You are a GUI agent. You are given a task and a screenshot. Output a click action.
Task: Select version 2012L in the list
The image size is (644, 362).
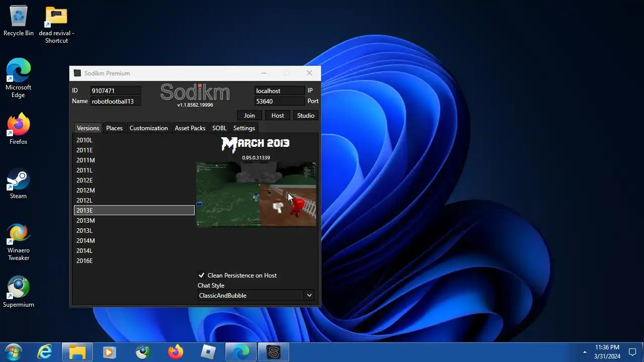134,201
